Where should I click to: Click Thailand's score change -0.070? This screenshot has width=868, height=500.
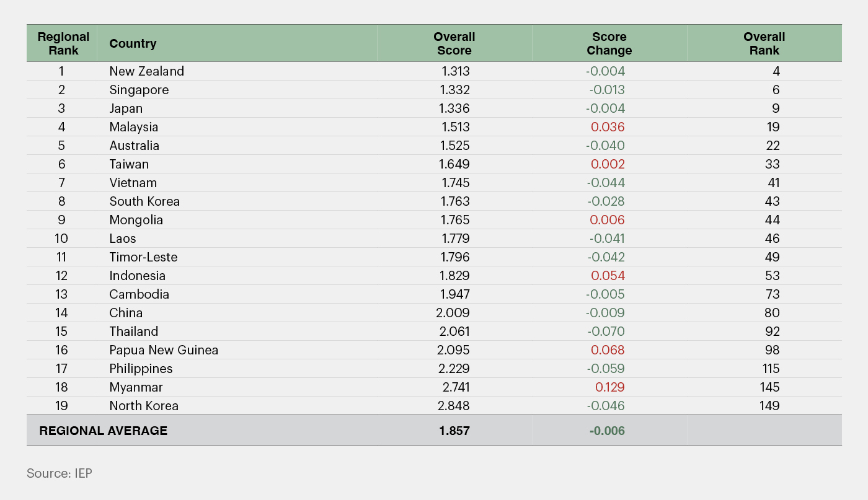point(606,331)
